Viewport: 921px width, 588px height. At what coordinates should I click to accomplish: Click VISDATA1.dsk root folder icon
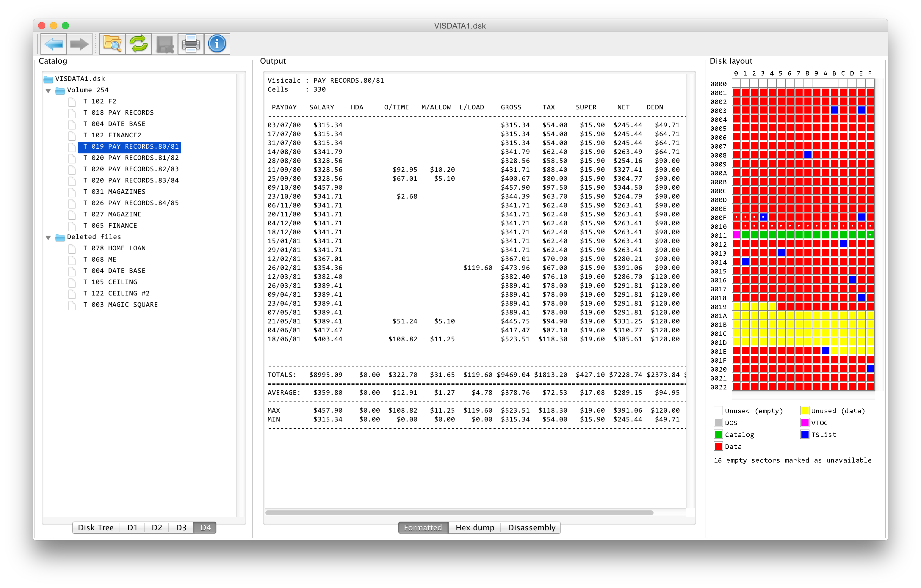click(x=48, y=79)
